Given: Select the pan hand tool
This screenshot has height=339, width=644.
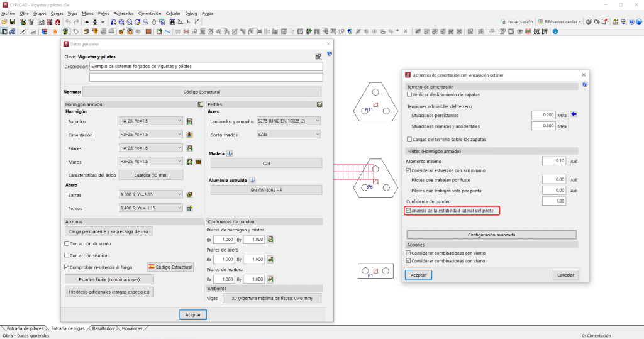Looking at the screenshot, I should (x=154, y=22).
